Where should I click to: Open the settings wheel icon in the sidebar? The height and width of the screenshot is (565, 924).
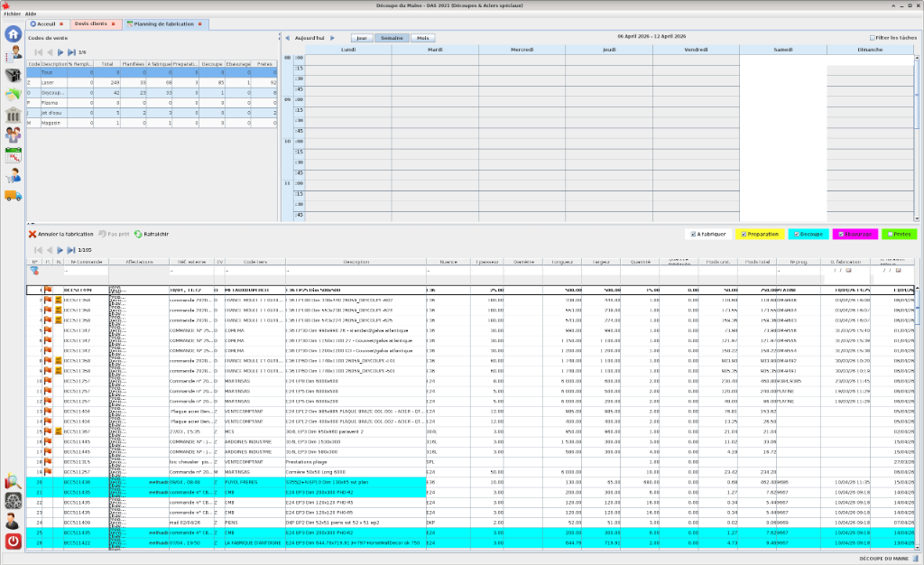13,501
